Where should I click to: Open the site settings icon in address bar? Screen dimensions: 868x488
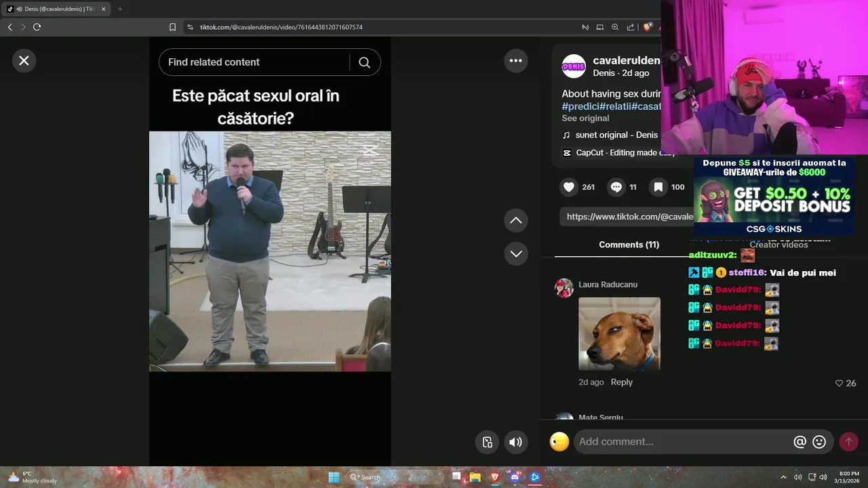(x=191, y=27)
